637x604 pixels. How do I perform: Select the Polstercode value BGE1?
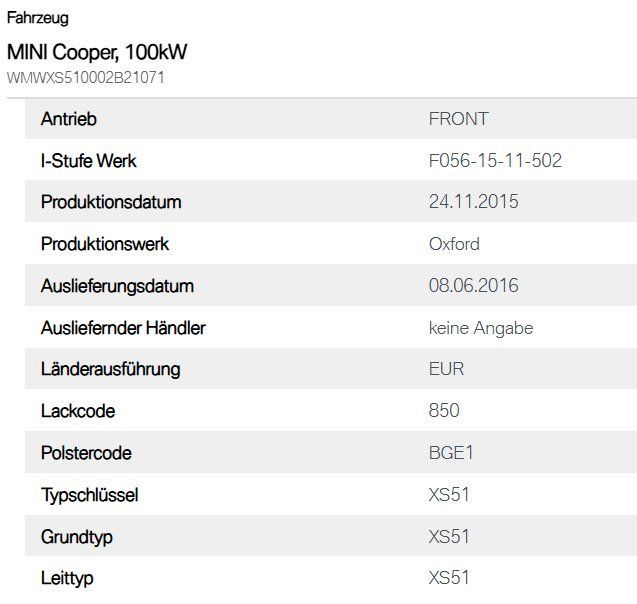451,453
